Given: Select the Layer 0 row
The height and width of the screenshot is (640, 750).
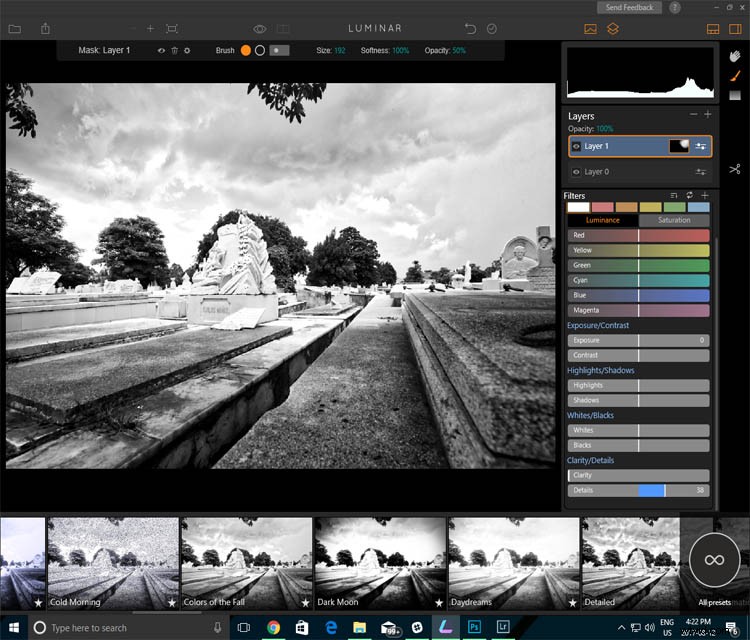Looking at the screenshot, I should pos(640,172).
